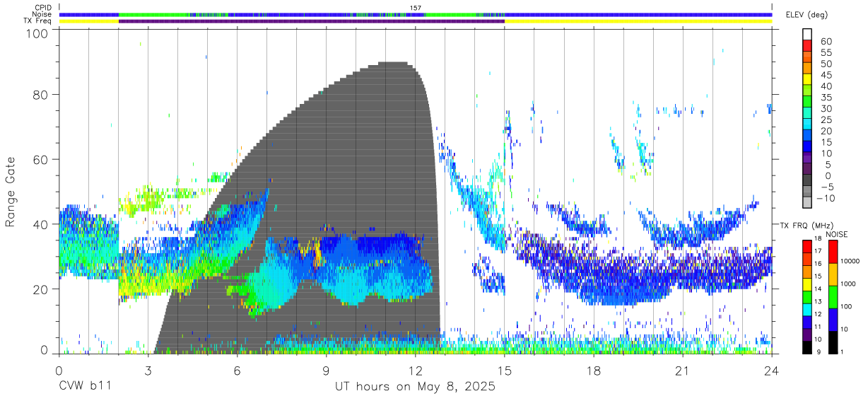868x401 pixels.
Task: Select the 6 tick label on the UT hours axis
Action: click(x=237, y=371)
